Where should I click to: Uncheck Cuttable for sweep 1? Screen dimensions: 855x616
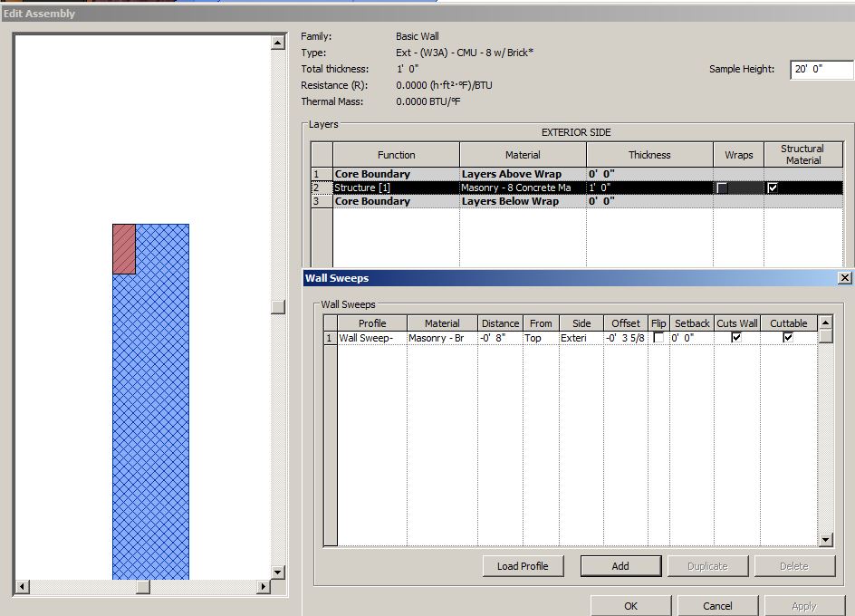[x=788, y=338]
